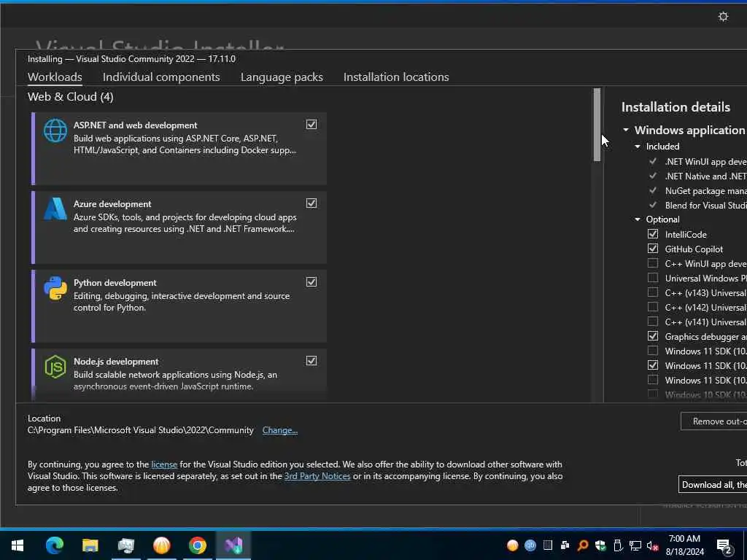
Task: Click the blue round tray icon
Action: (530, 545)
